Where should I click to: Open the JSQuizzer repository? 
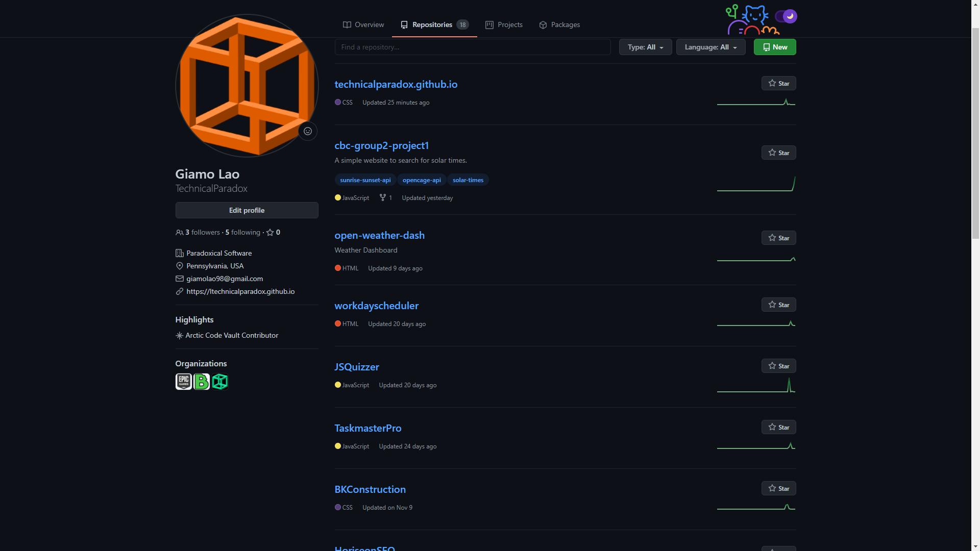(x=357, y=367)
